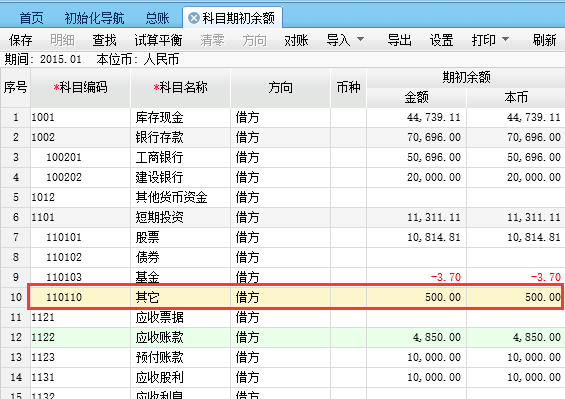Open the 初始化导航 tab

click(94, 18)
